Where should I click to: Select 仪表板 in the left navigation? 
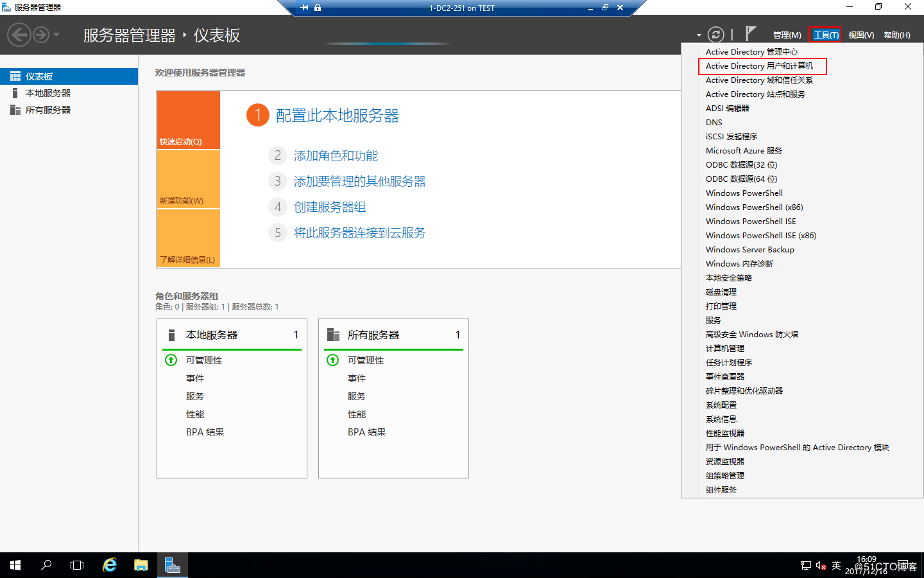(69, 76)
